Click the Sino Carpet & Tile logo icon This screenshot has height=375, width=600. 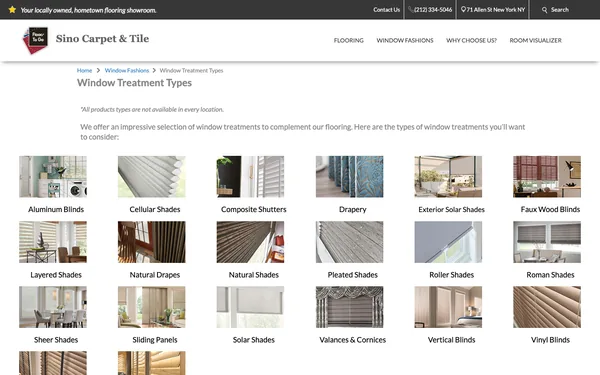pyautogui.click(x=36, y=40)
